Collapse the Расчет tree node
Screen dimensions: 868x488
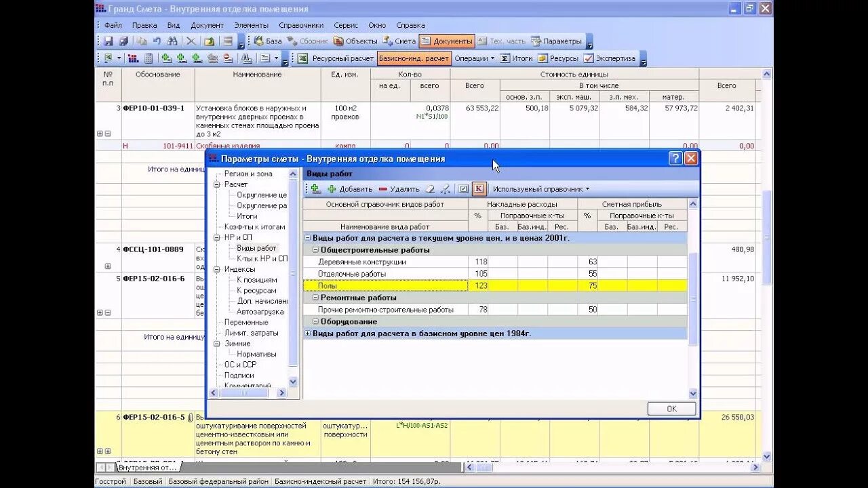coord(217,184)
